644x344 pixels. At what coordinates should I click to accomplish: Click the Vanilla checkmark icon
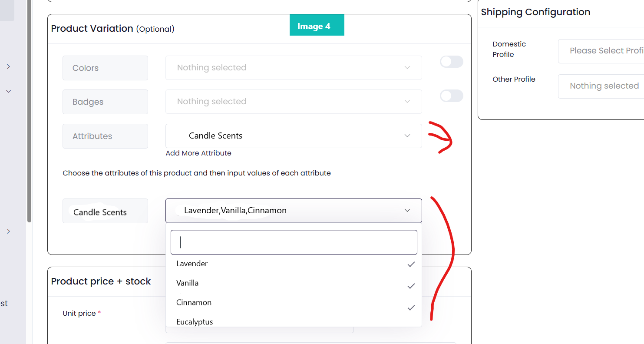pos(411,286)
